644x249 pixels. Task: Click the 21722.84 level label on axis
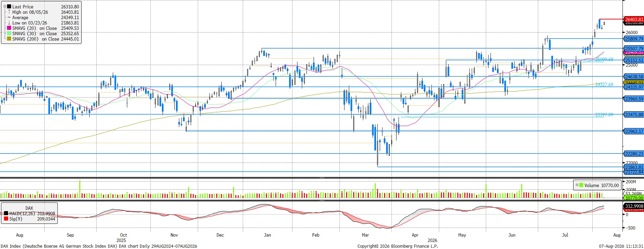(634, 172)
